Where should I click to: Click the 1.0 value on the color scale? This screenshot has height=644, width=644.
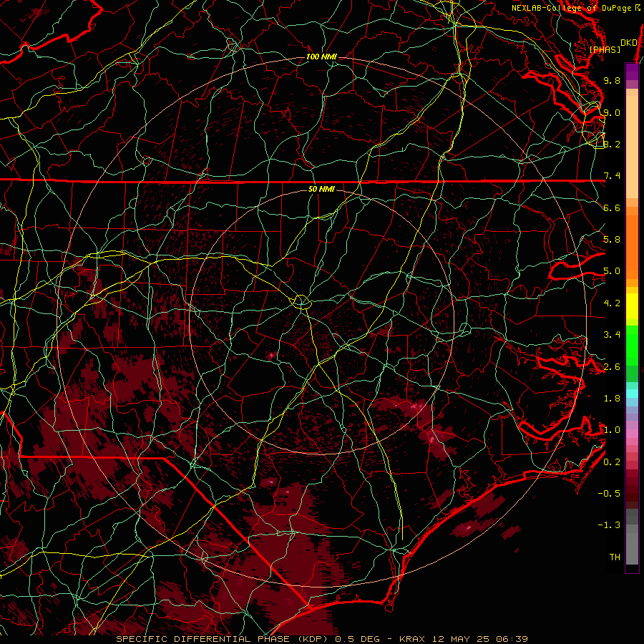click(x=612, y=430)
